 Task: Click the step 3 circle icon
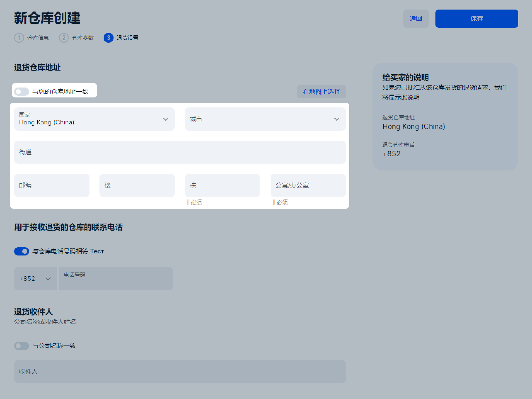coord(109,38)
